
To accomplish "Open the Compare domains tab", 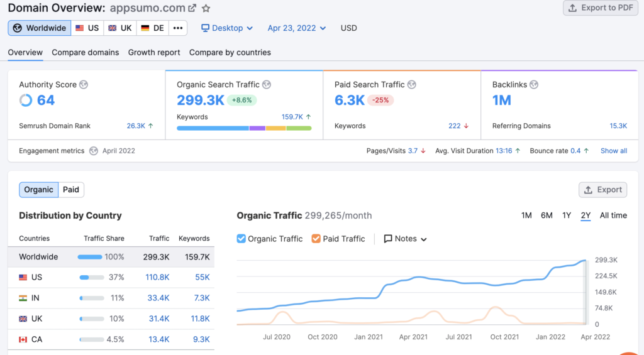I will [86, 53].
